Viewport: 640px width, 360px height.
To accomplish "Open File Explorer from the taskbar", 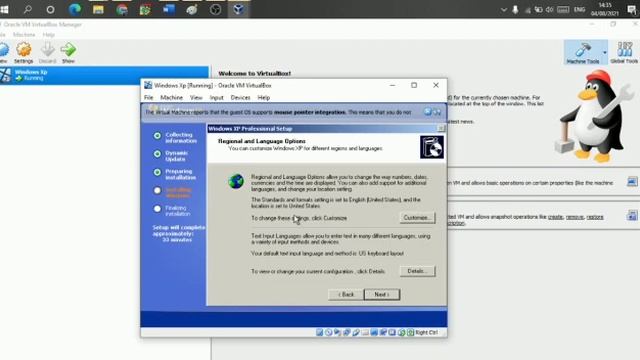I will (x=98, y=9).
